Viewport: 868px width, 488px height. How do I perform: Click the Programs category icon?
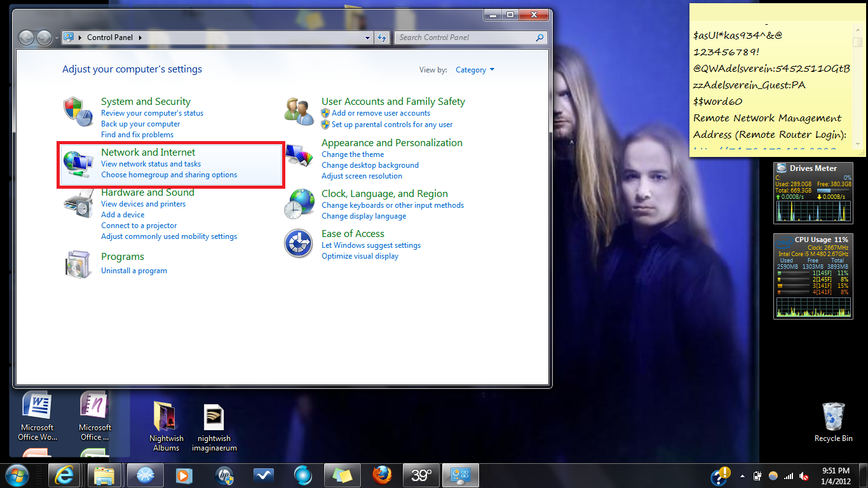pos(78,264)
